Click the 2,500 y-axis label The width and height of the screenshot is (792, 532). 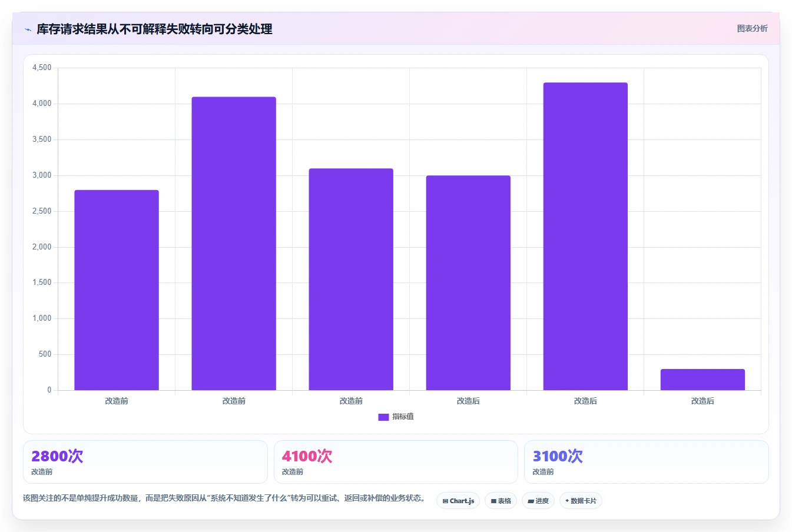coord(42,211)
